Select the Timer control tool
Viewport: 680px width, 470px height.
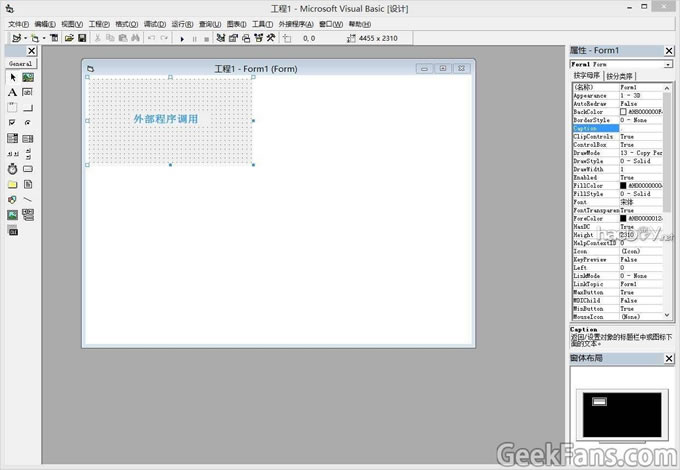(x=13, y=169)
